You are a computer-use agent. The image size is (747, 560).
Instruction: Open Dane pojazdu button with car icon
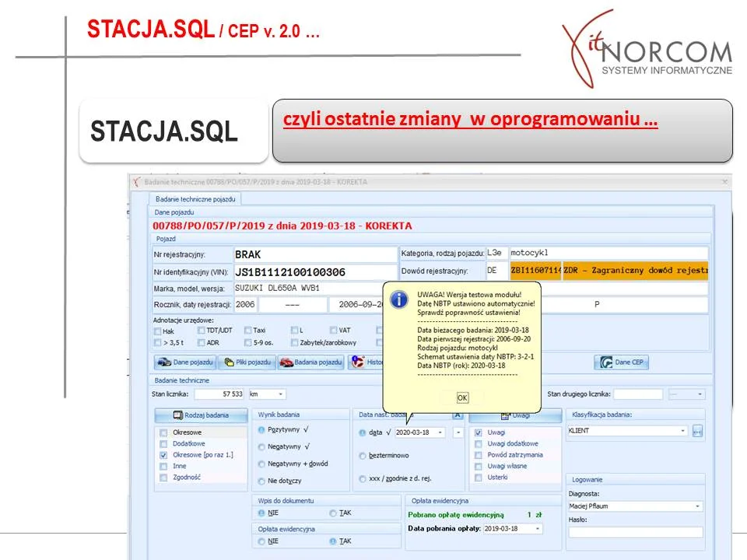tap(185, 362)
